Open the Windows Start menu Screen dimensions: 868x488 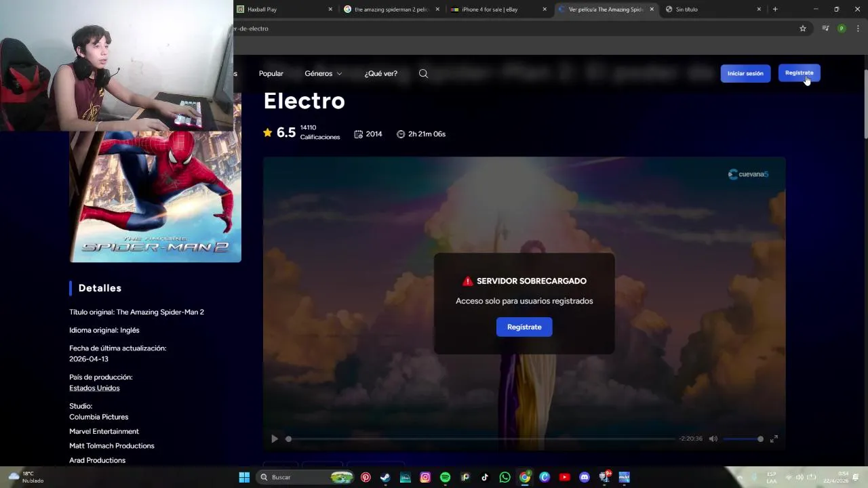pyautogui.click(x=244, y=477)
